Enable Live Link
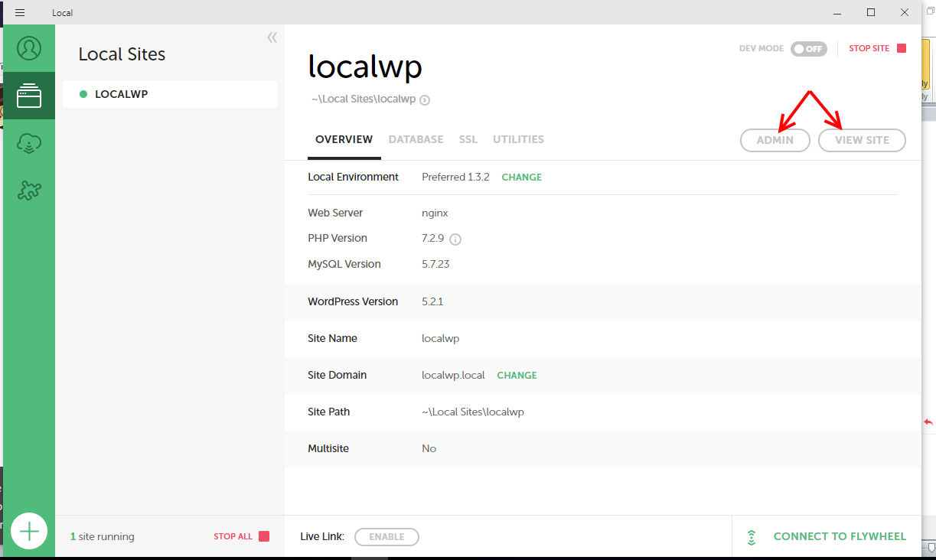This screenshot has height=560, width=936. [386, 537]
